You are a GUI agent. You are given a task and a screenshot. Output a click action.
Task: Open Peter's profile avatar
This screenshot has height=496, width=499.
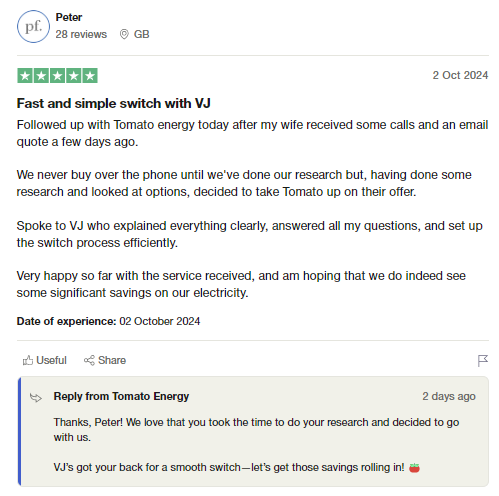pyautogui.click(x=33, y=26)
